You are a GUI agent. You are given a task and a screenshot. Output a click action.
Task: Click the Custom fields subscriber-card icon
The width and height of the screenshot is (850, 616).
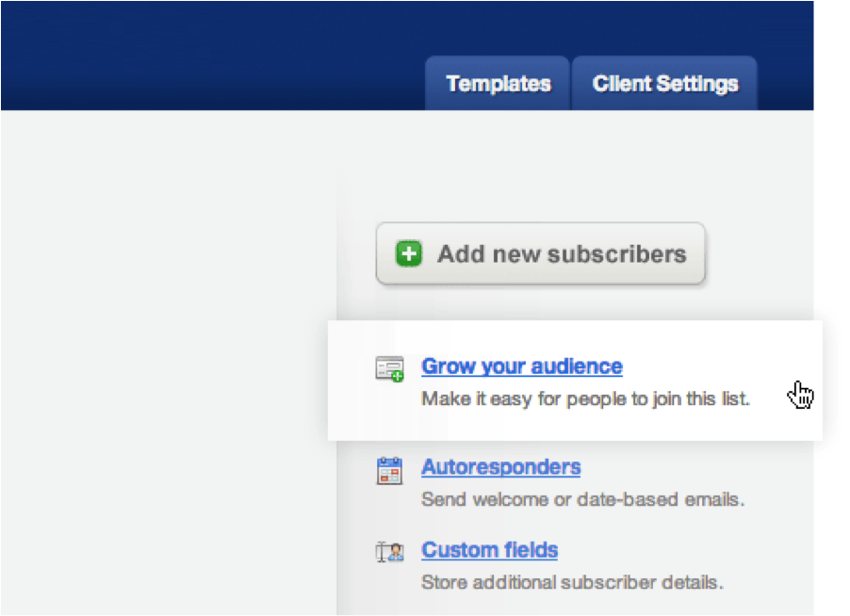[390, 550]
